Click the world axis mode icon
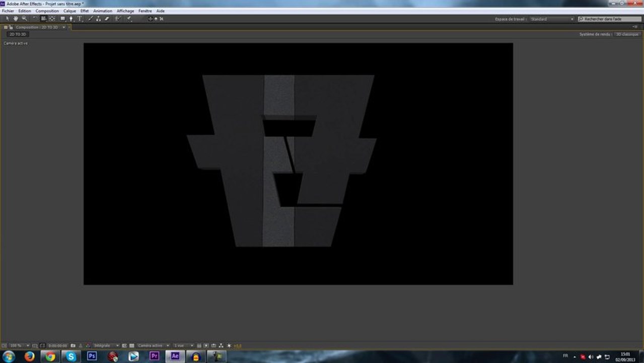This screenshot has width=644, height=363. click(156, 19)
